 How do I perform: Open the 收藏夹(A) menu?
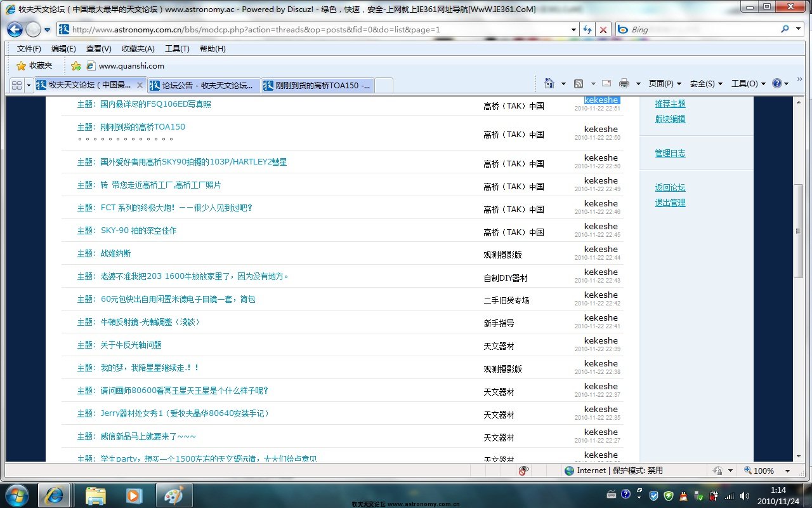tap(138, 49)
